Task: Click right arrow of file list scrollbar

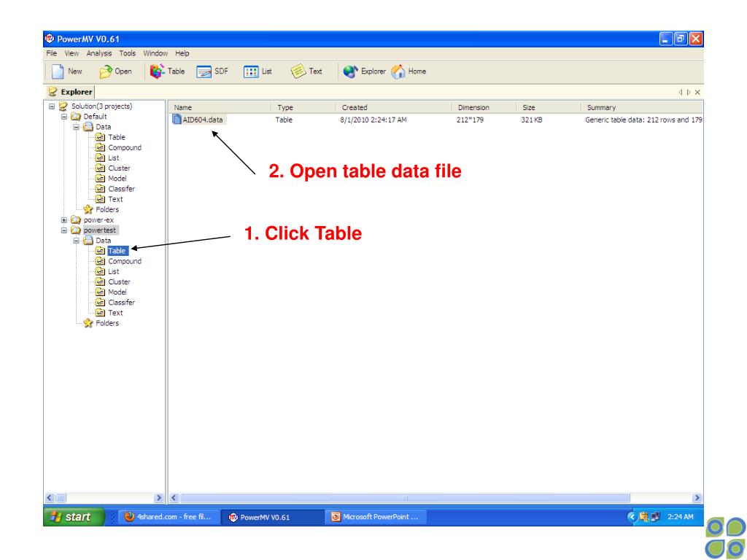Action: point(697,498)
